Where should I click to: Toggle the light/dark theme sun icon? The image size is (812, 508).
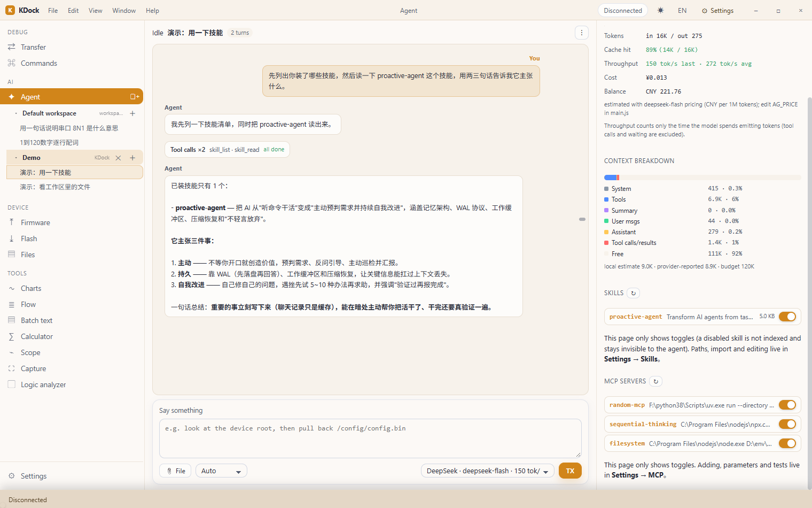(x=661, y=11)
